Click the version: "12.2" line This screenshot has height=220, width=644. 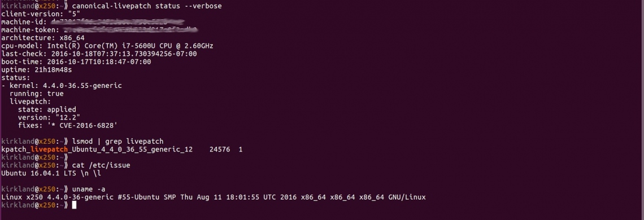click(x=49, y=117)
